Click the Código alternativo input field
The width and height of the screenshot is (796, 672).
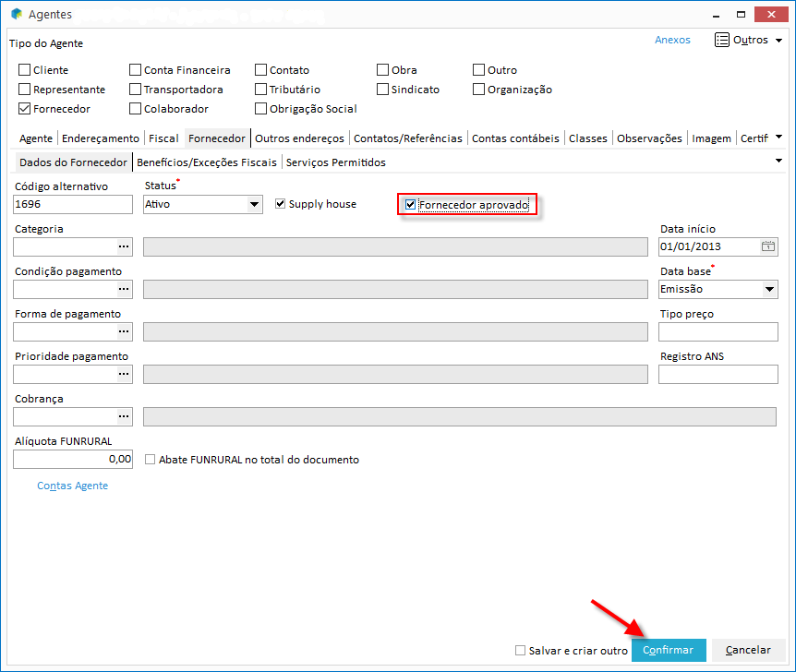pyautogui.click(x=73, y=205)
